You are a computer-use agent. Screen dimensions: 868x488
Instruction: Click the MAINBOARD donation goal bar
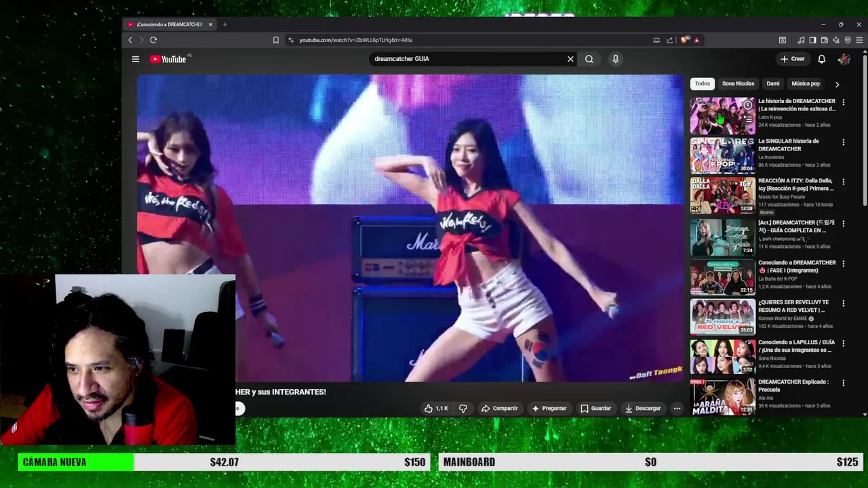[651, 462]
